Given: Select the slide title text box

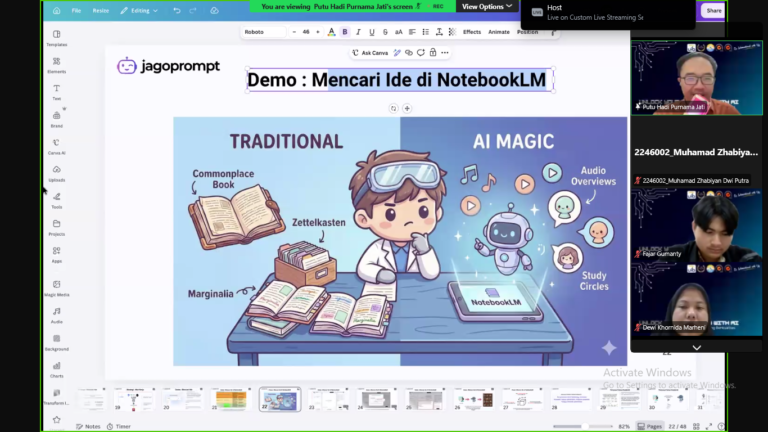Looking at the screenshot, I should (x=400, y=80).
